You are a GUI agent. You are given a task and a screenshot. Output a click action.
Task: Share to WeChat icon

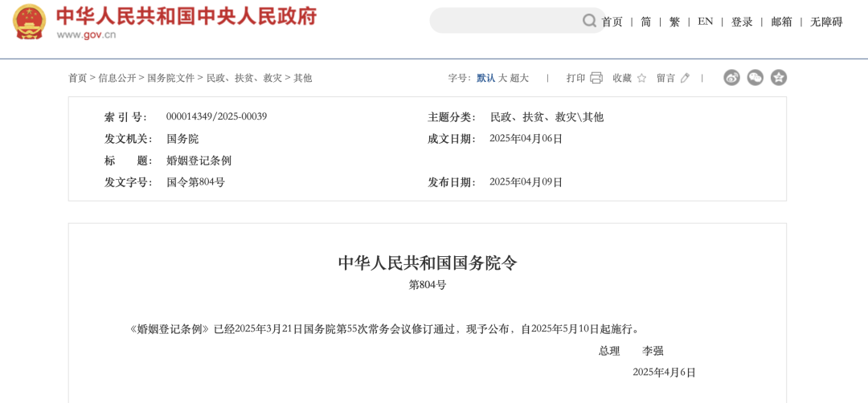(755, 78)
